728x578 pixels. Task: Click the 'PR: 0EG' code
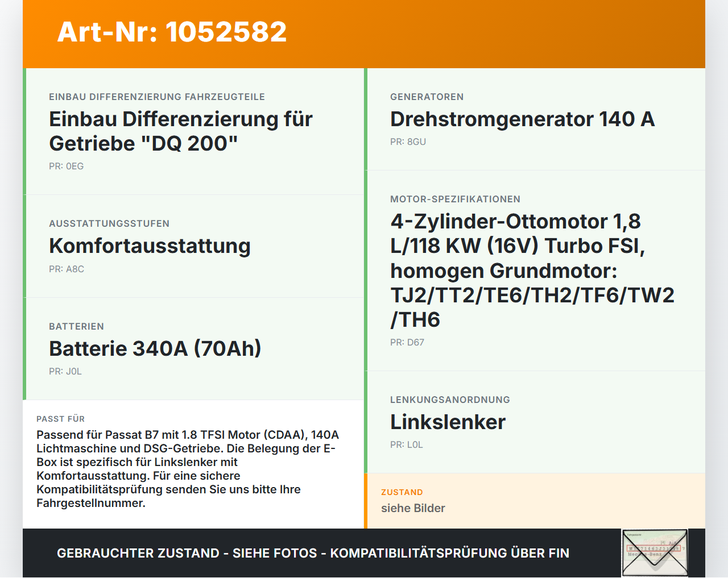coord(67,167)
